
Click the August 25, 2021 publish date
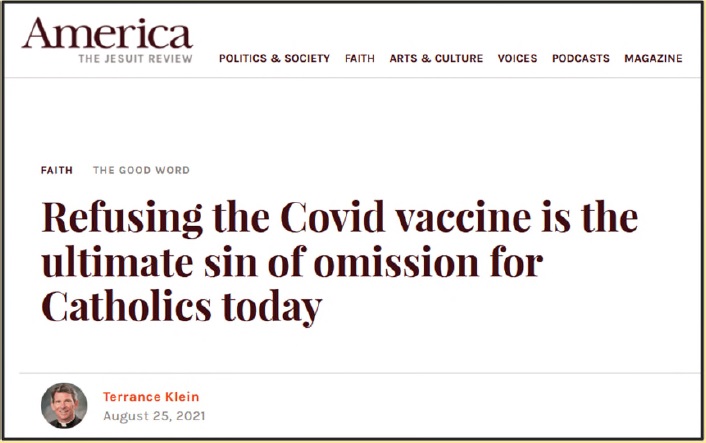tap(154, 416)
